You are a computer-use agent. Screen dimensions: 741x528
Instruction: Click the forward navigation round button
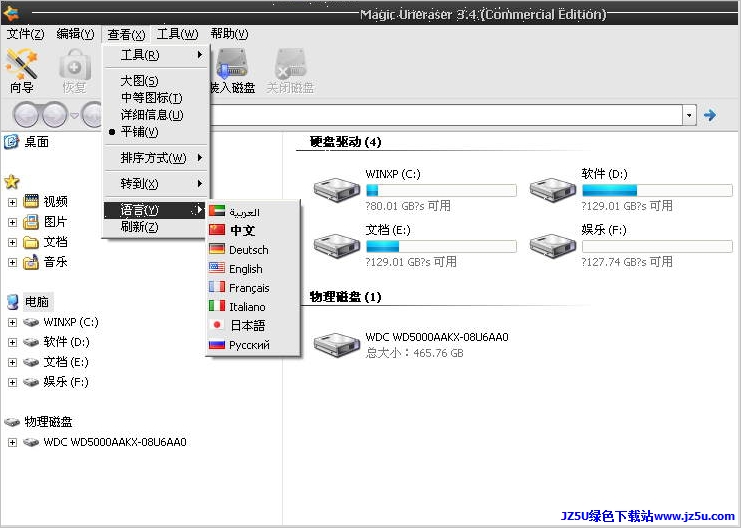[x=55, y=115]
